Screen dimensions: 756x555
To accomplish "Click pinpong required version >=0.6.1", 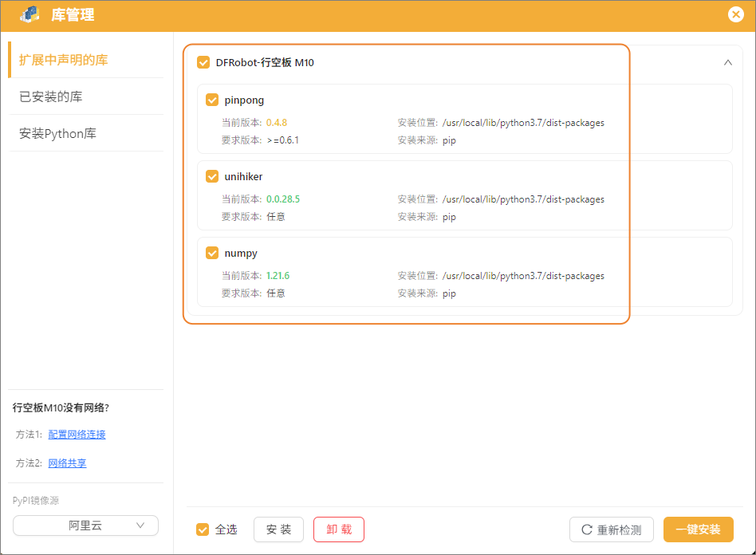I will click(283, 140).
